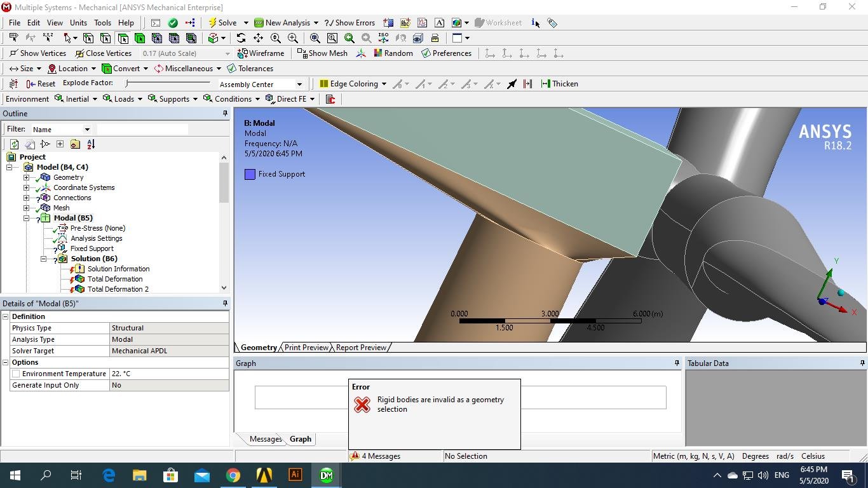Click the Explode Factor slider

(168, 83)
